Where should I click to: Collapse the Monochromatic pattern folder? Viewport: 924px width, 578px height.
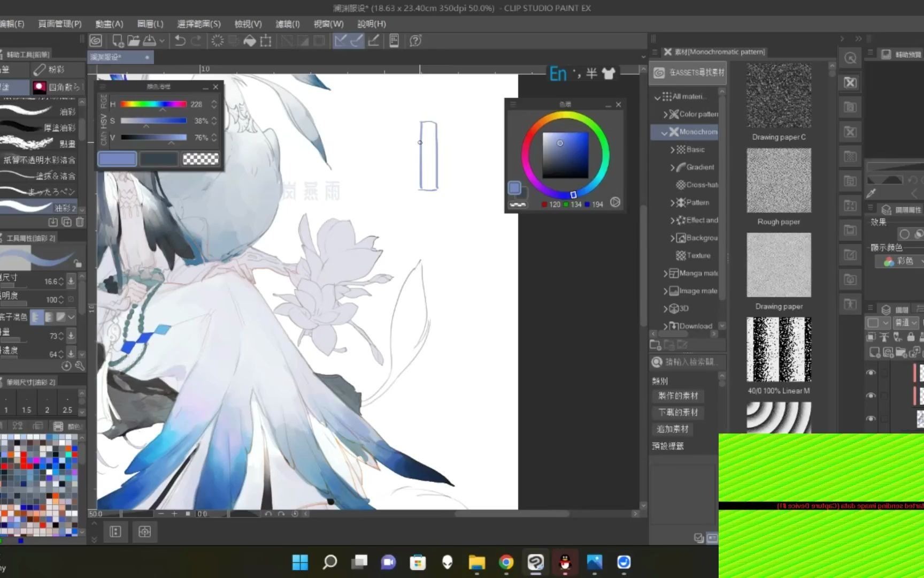tap(665, 132)
